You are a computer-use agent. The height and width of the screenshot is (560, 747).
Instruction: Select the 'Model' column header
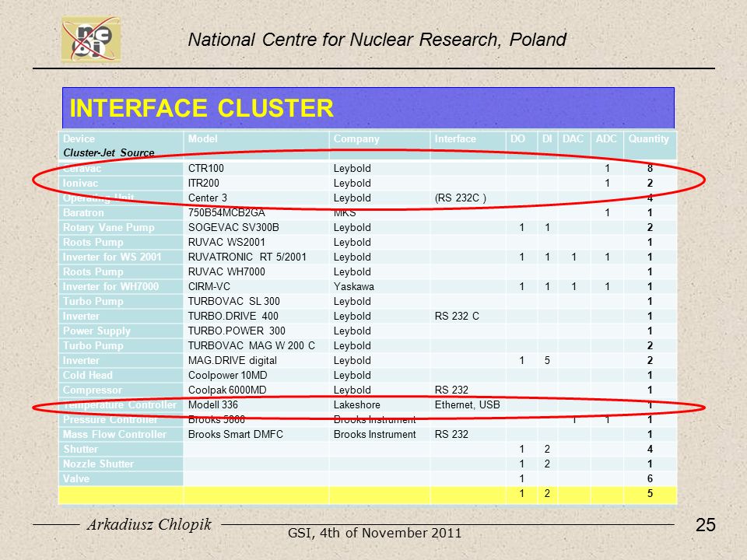coord(202,138)
